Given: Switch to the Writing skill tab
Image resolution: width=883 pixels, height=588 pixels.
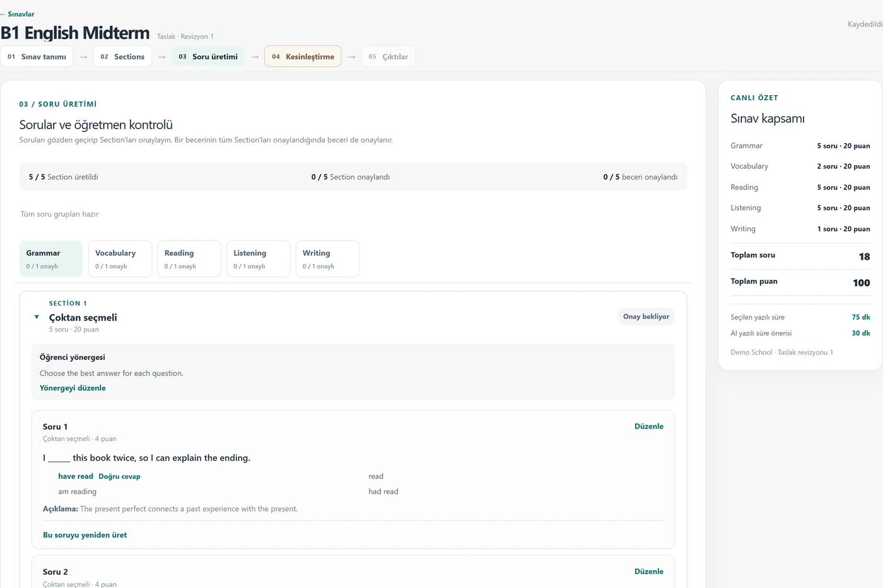Looking at the screenshot, I should (x=327, y=258).
